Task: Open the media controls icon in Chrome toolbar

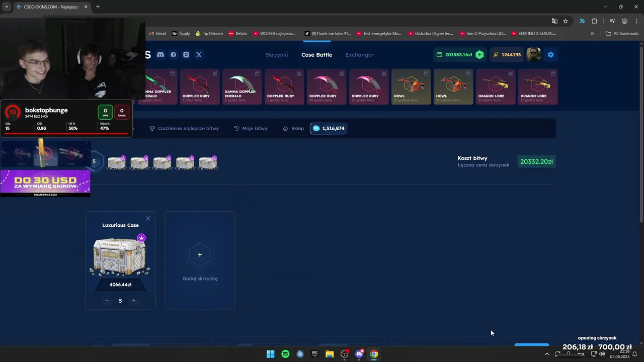Action: 612,21
